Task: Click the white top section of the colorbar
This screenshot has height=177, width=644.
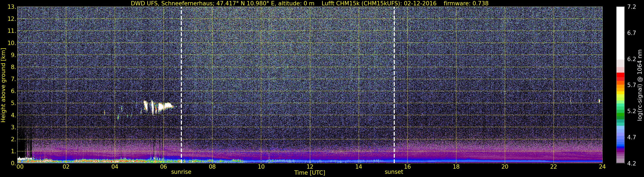Action: pos(620,33)
